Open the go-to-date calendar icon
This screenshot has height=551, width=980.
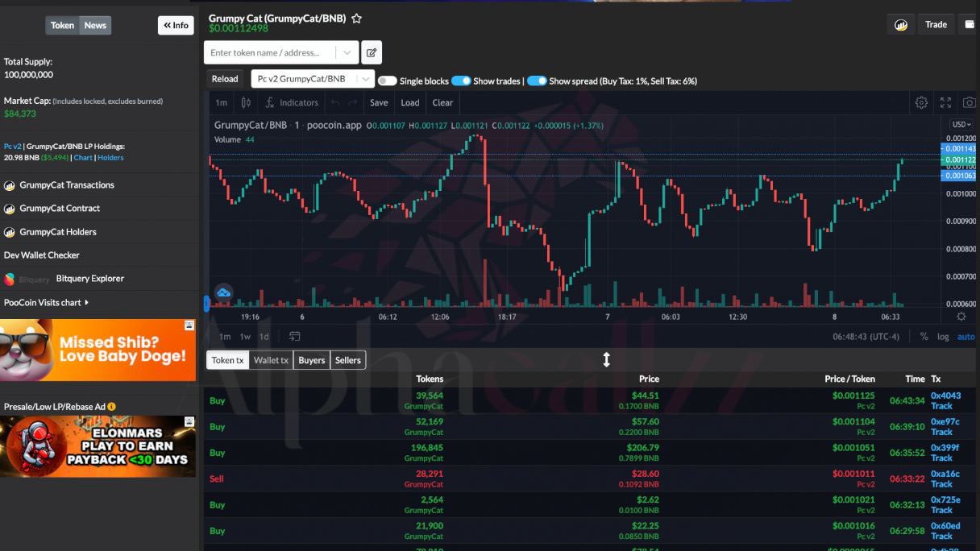pyautogui.click(x=295, y=337)
